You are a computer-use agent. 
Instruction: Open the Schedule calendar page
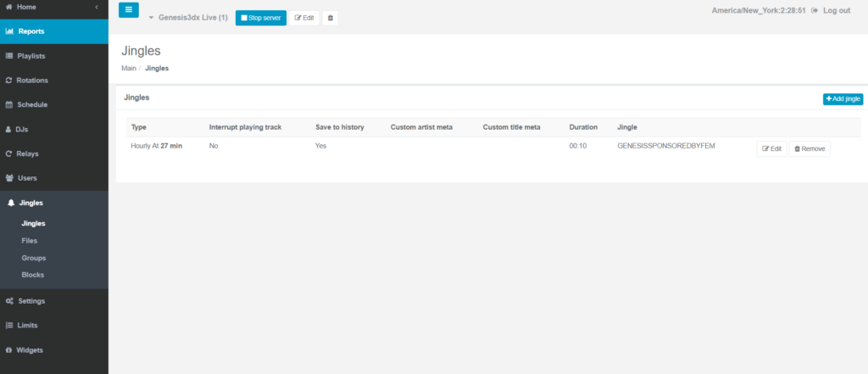(32, 105)
